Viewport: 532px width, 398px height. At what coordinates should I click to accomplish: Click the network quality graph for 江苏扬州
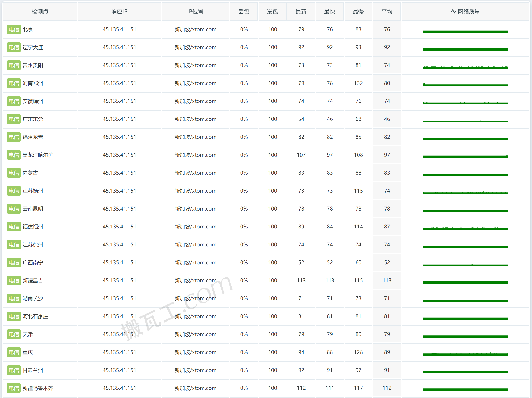pyautogui.click(x=465, y=192)
